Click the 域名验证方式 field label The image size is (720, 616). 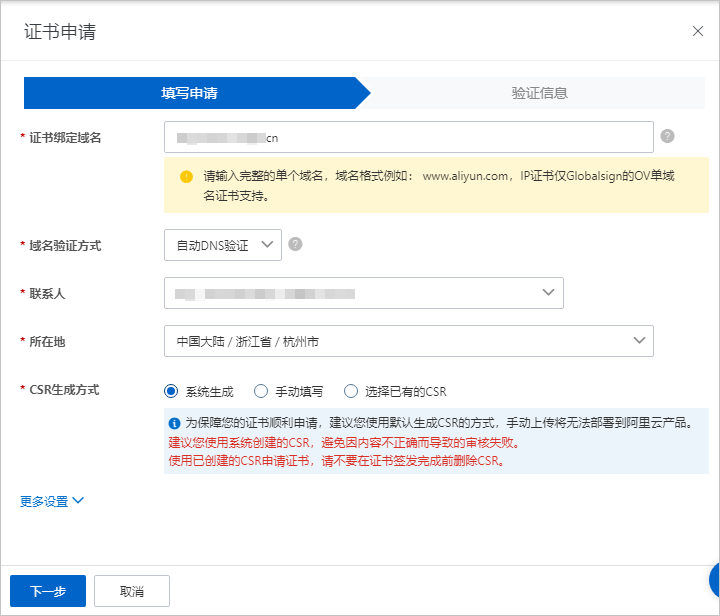coord(65,246)
